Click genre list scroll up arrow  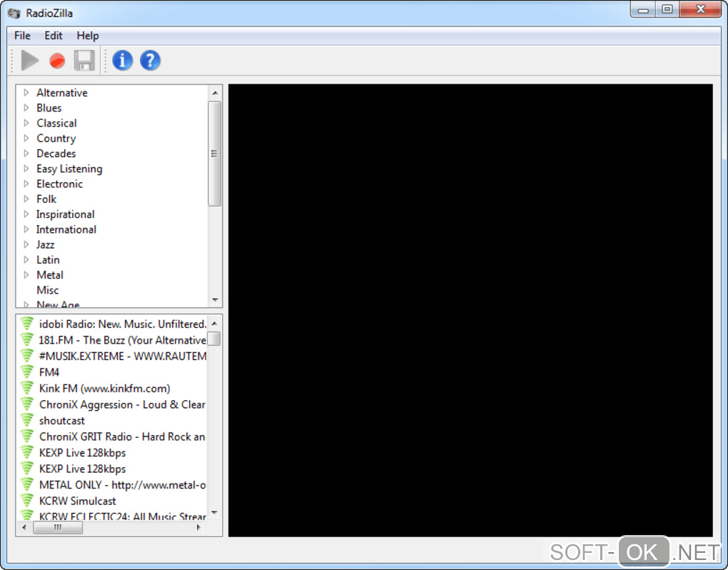tap(215, 93)
